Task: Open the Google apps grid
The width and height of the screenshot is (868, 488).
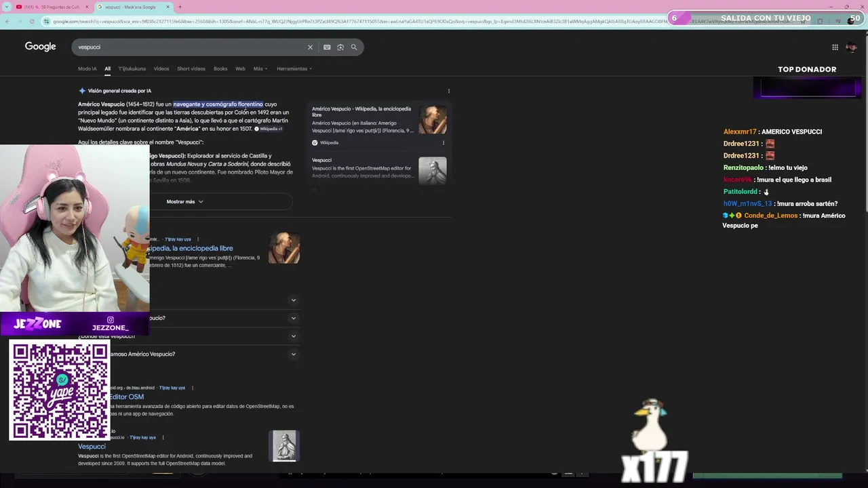Action: point(835,47)
